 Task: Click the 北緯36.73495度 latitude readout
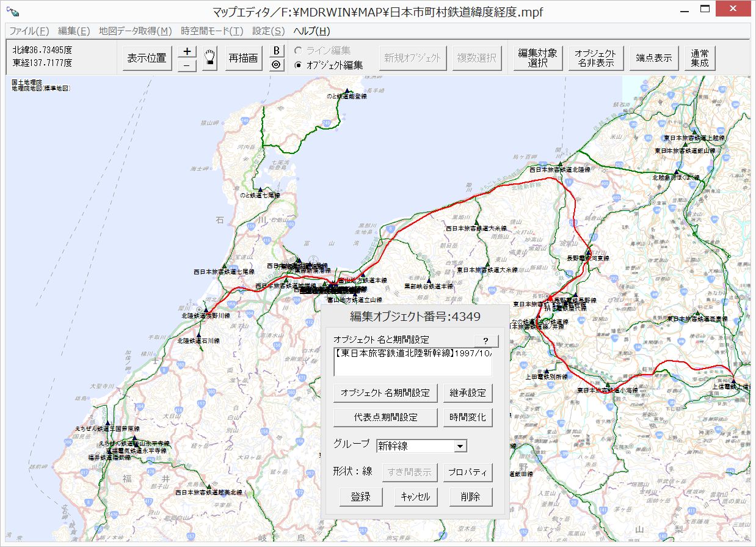pyautogui.click(x=42, y=50)
